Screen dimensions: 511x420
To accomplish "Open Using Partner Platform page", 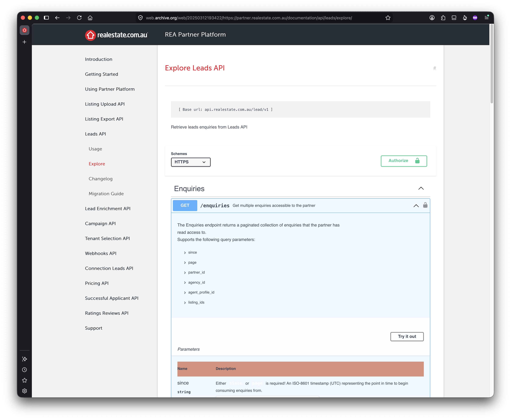I will click(110, 89).
